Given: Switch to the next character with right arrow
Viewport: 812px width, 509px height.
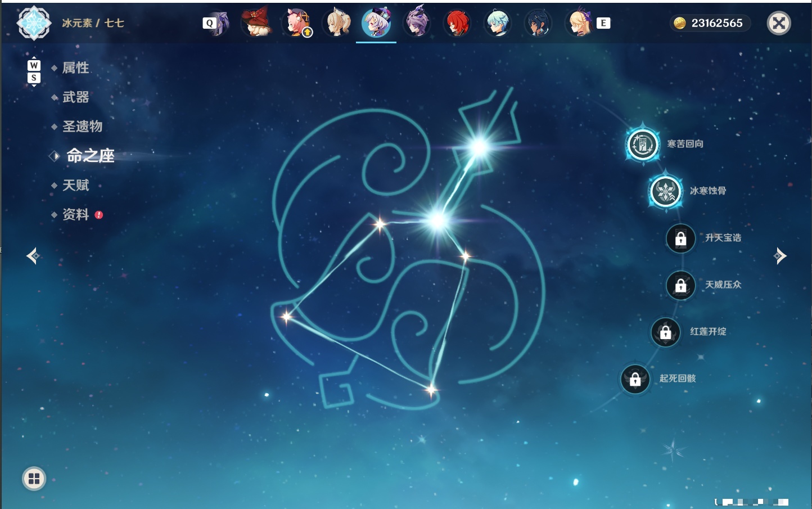Looking at the screenshot, I should 780,256.
